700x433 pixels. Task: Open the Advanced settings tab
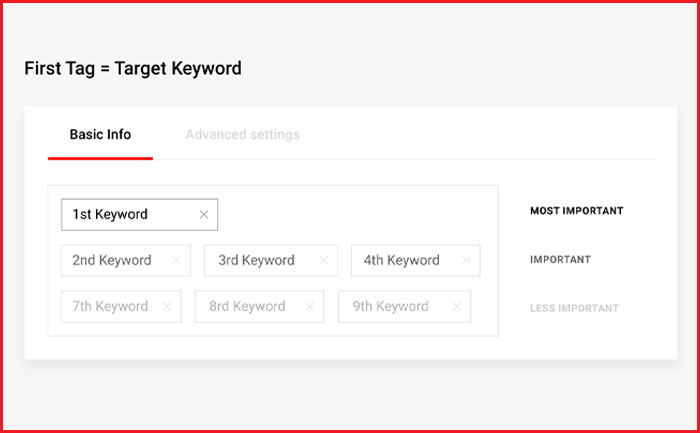(x=242, y=135)
